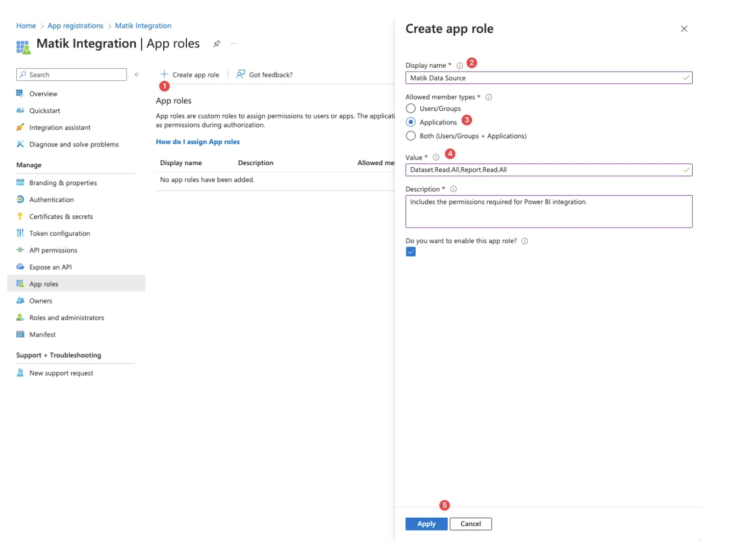756x557 pixels.
Task: Click Got feedback? toolbar command
Action: tap(264, 75)
